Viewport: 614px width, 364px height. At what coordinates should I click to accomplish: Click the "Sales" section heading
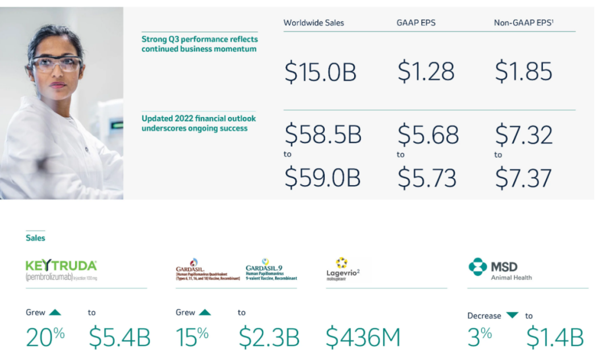click(x=35, y=238)
